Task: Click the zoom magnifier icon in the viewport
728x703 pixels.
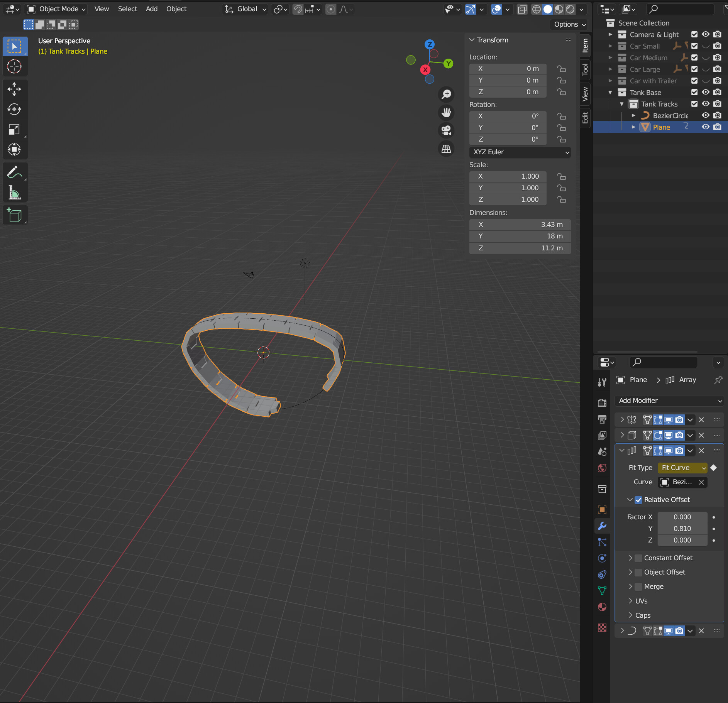Action: pos(446,94)
